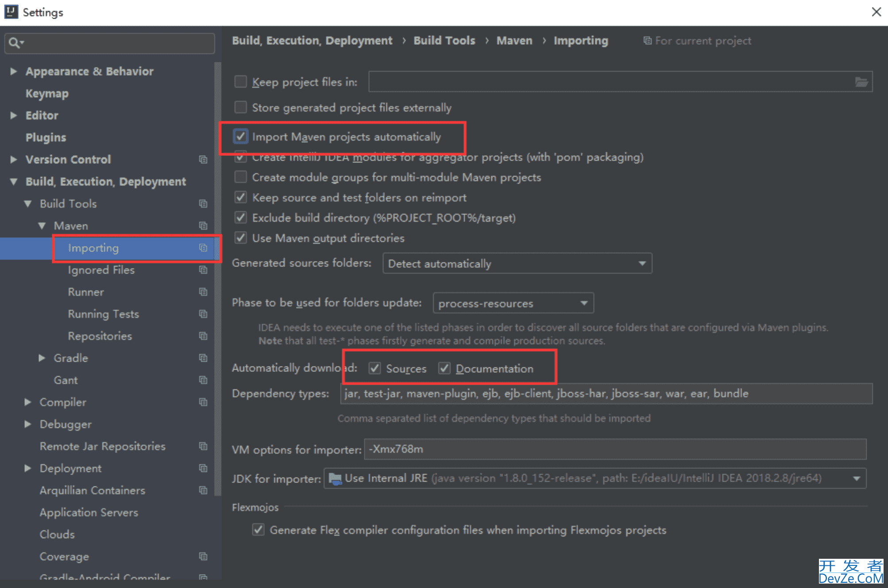Click project-level icon beside Compiler
Screen dimensions: 888x588
(203, 402)
